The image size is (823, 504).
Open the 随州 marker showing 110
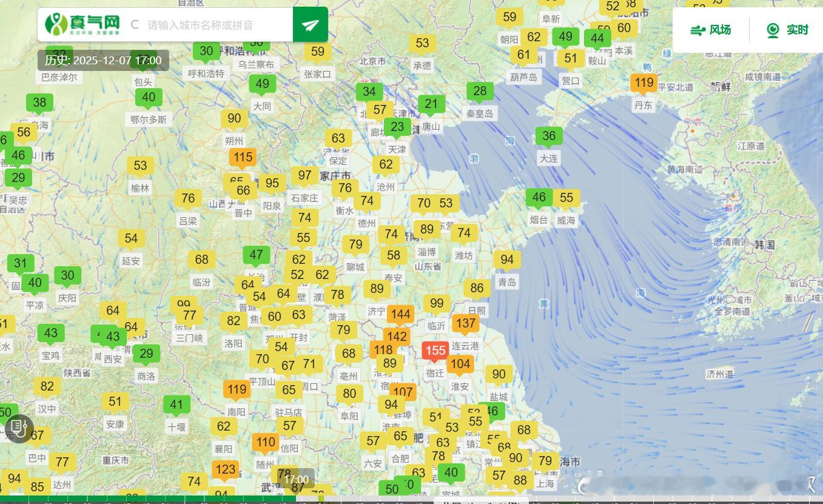coord(265,443)
